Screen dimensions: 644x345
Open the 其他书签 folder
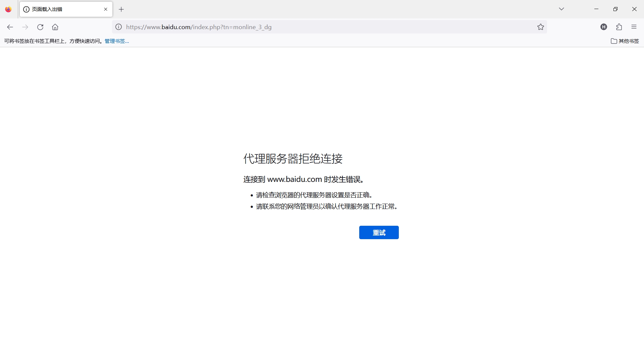[x=625, y=41]
